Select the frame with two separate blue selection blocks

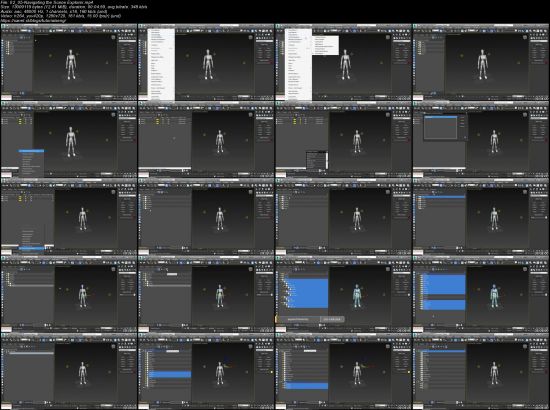(481, 294)
